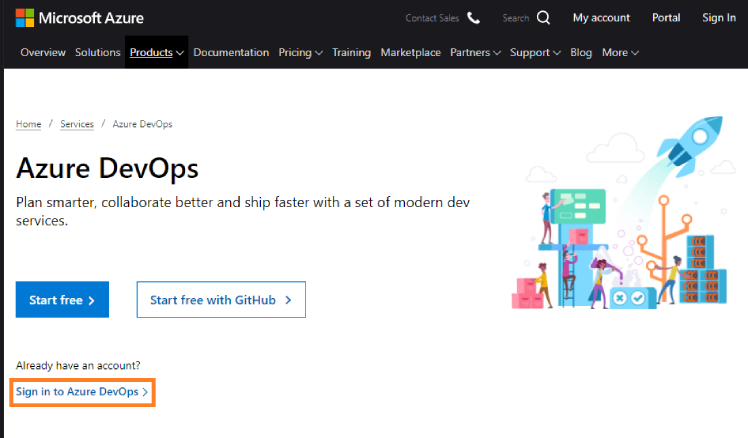Click the Search text field

click(516, 18)
